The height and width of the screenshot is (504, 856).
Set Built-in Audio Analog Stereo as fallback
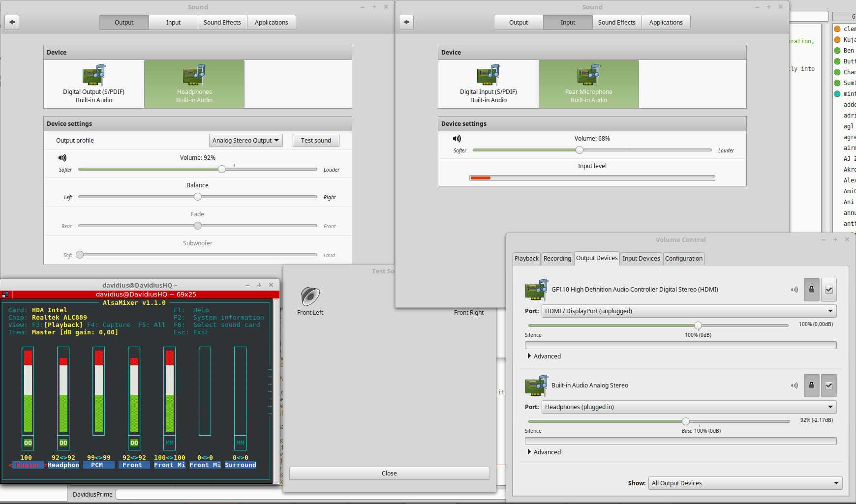829,385
